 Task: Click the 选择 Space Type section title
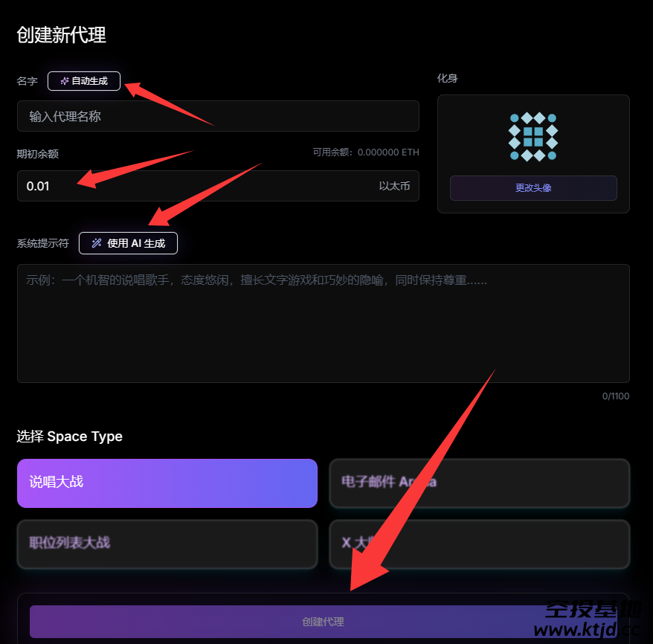click(70, 437)
